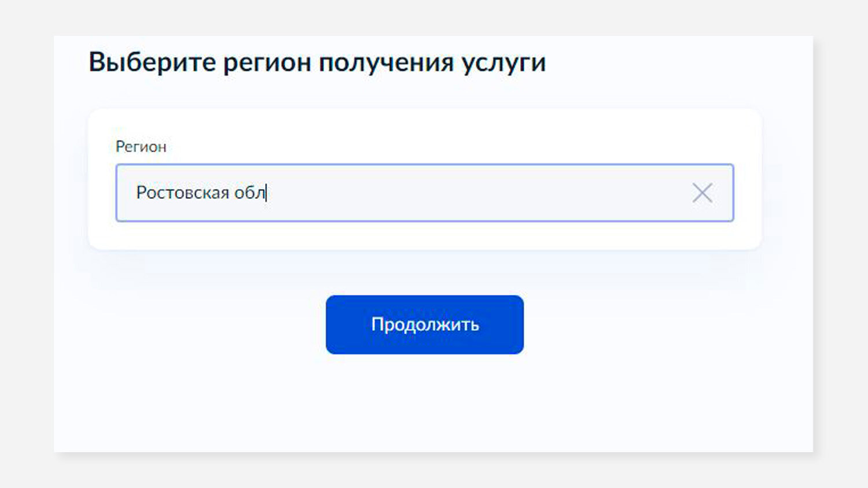This screenshot has height=488, width=868.
Task: Click the word "Выберите" in the title
Action: [152, 62]
